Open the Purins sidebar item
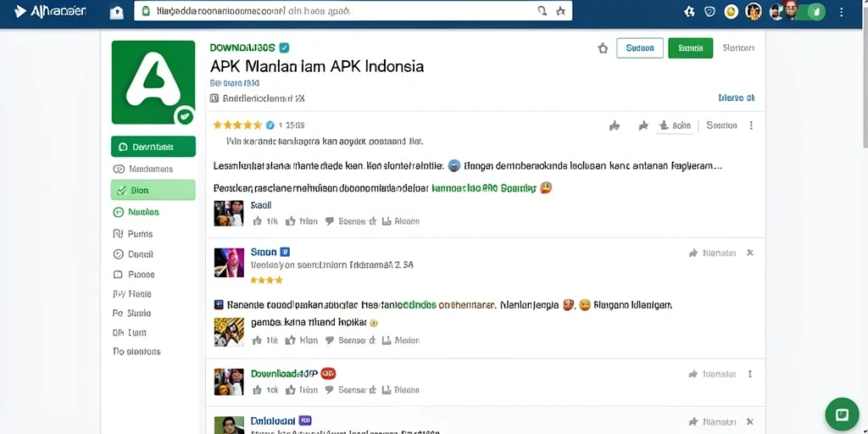 click(x=133, y=234)
